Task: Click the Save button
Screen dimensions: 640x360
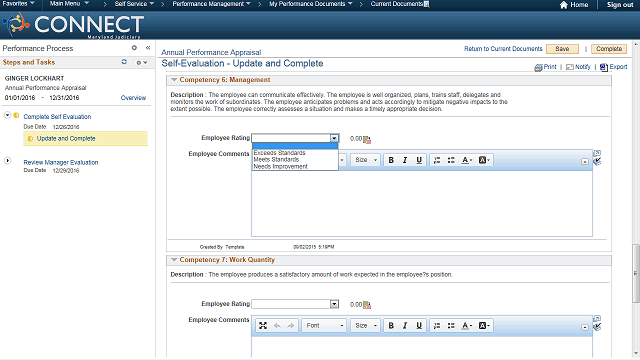Action: (x=562, y=49)
